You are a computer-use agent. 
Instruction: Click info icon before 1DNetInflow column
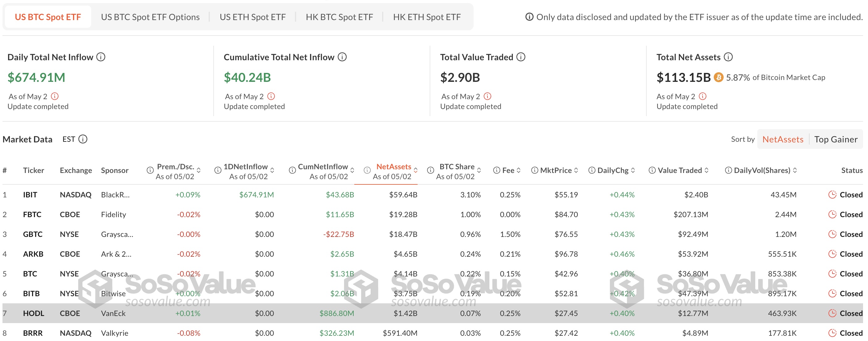pyautogui.click(x=218, y=170)
